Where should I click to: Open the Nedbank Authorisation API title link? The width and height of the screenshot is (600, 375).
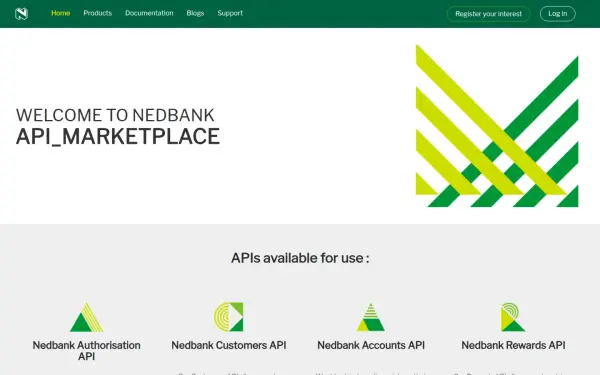pos(86,351)
